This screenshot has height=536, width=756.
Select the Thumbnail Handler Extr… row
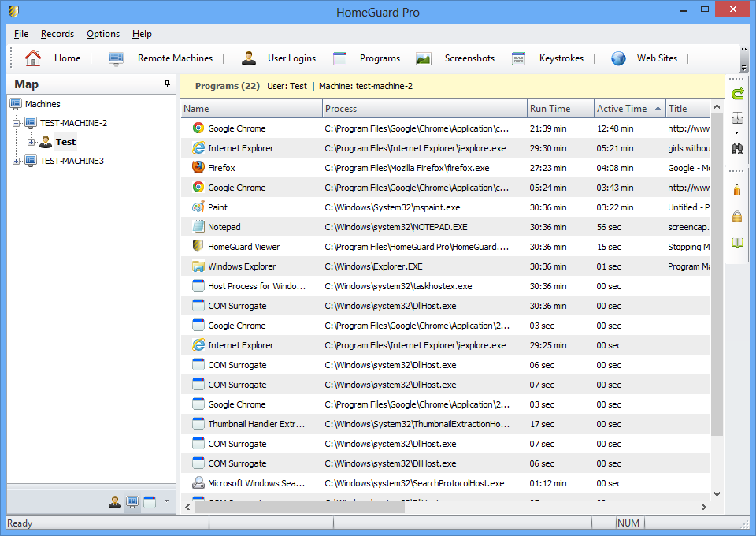pos(446,424)
